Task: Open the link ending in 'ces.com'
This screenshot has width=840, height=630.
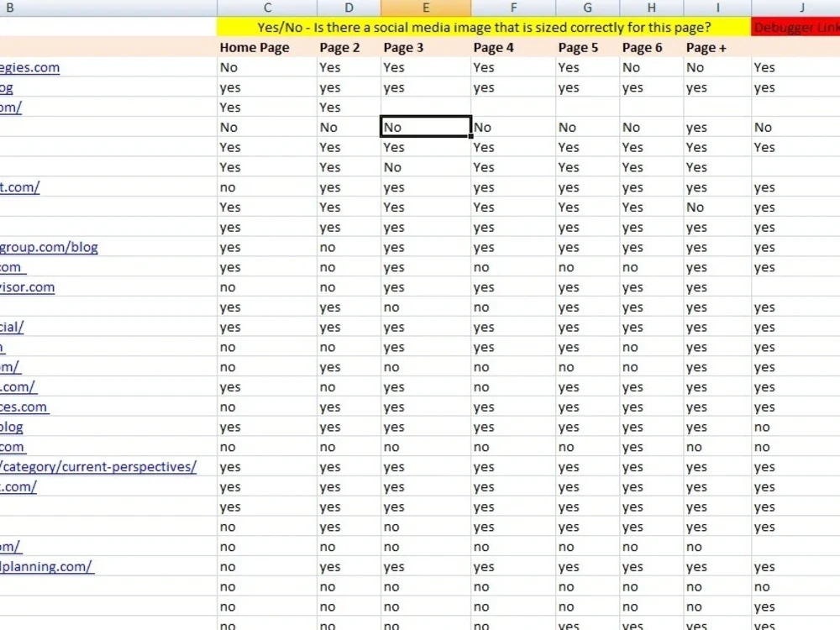Action: pos(24,407)
